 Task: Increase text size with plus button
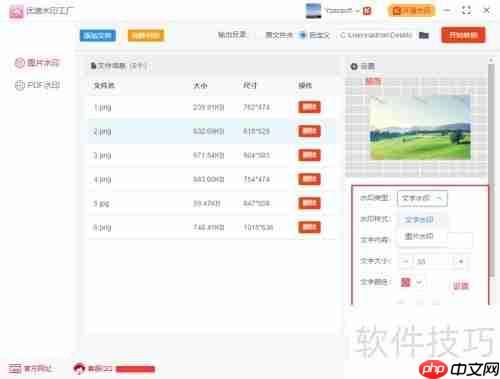point(461,261)
